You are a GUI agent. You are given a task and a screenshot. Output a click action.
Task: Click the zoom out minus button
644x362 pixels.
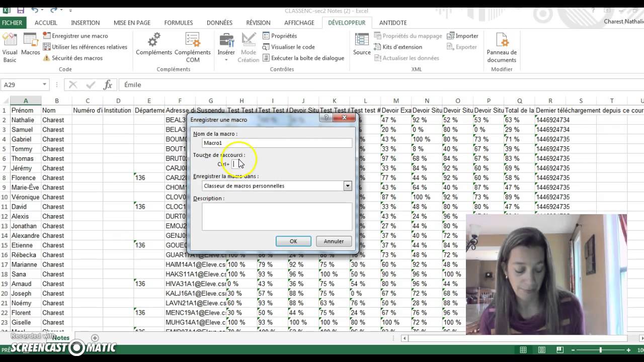pyautogui.click(x=574, y=350)
